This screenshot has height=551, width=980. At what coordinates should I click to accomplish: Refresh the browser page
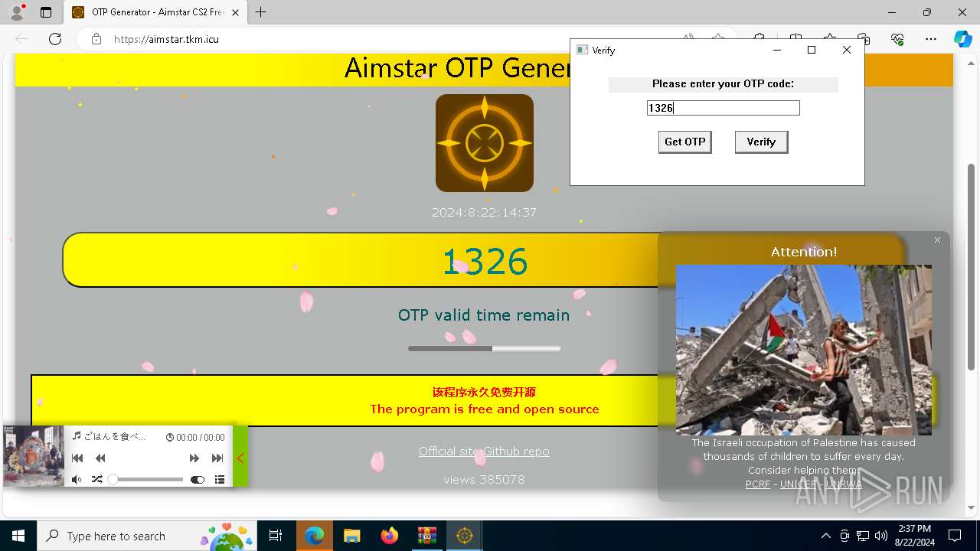tap(55, 39)
